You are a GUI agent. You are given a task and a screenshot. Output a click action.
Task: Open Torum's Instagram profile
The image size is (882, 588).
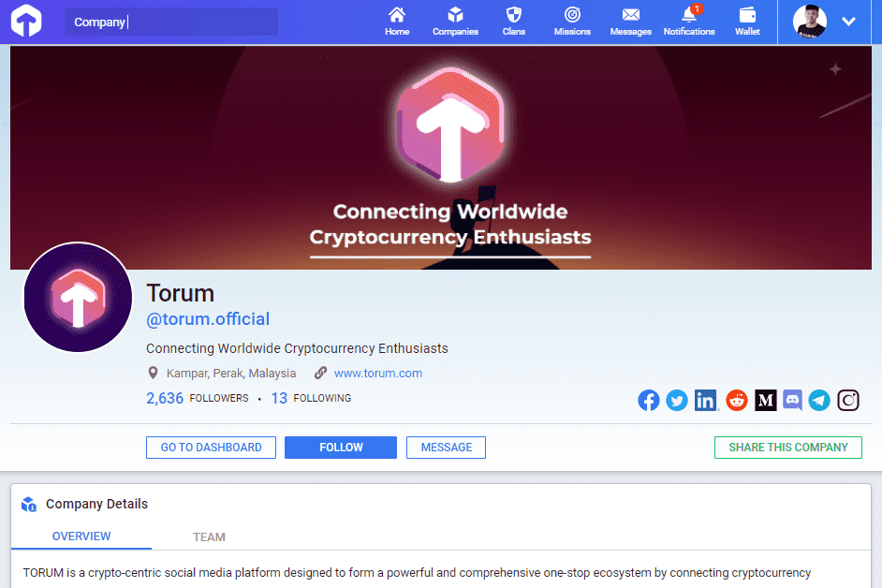point(848,400)
